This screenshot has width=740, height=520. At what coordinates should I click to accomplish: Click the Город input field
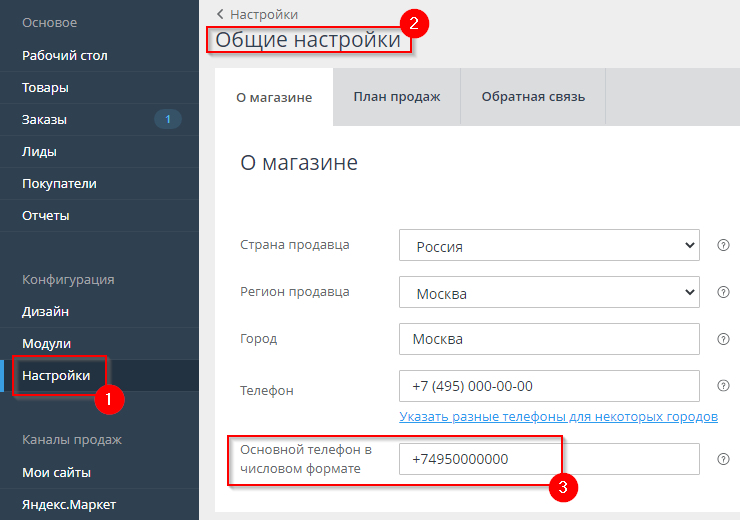548,340
